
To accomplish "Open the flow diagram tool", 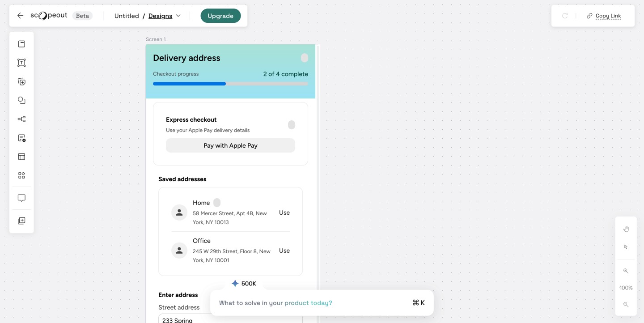I will pyautogui.click(x=21, y=119).
